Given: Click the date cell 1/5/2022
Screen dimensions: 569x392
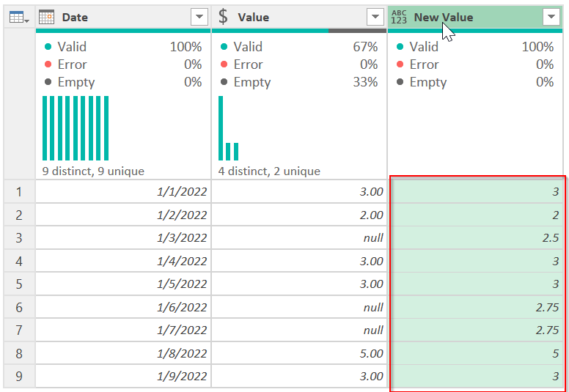Looking at the screenshot, I should coord(123,284).
